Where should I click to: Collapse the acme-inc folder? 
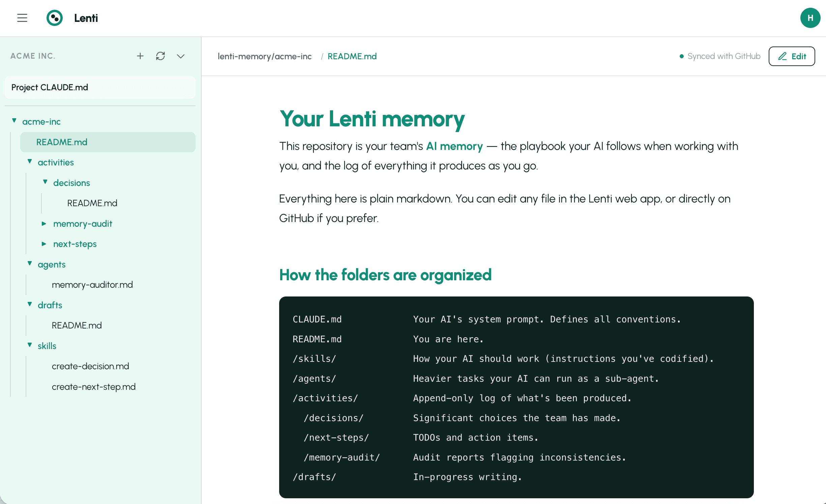click(x=14, y=121)
